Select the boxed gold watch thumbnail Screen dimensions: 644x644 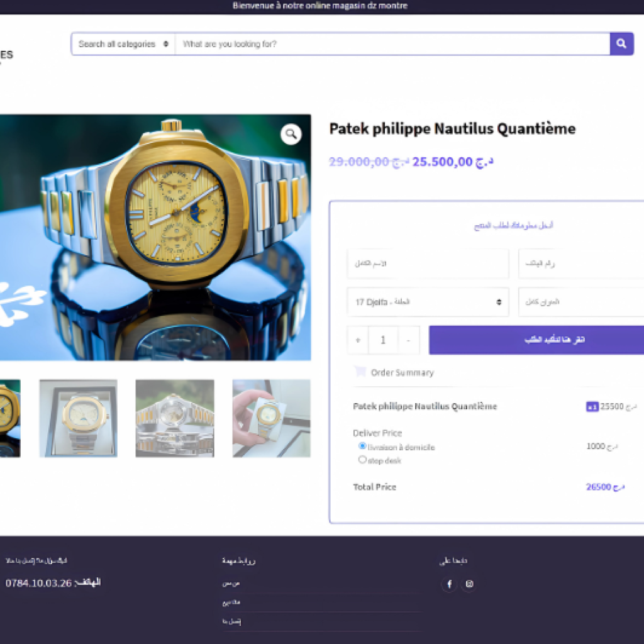[x=78, y=418]
